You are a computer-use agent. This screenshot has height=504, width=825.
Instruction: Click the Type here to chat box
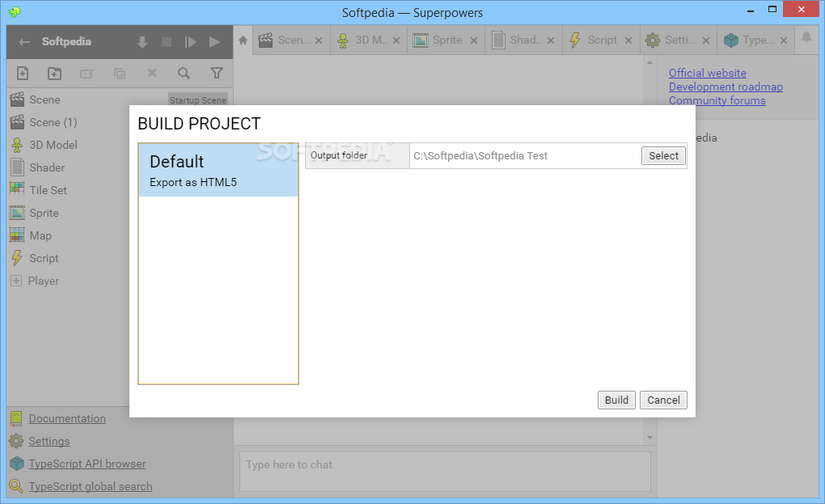445,472
